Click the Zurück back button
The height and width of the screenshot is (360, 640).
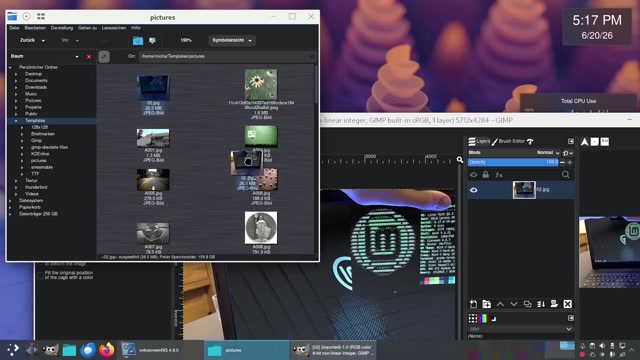pyautogui.click(x=27, y=40)
